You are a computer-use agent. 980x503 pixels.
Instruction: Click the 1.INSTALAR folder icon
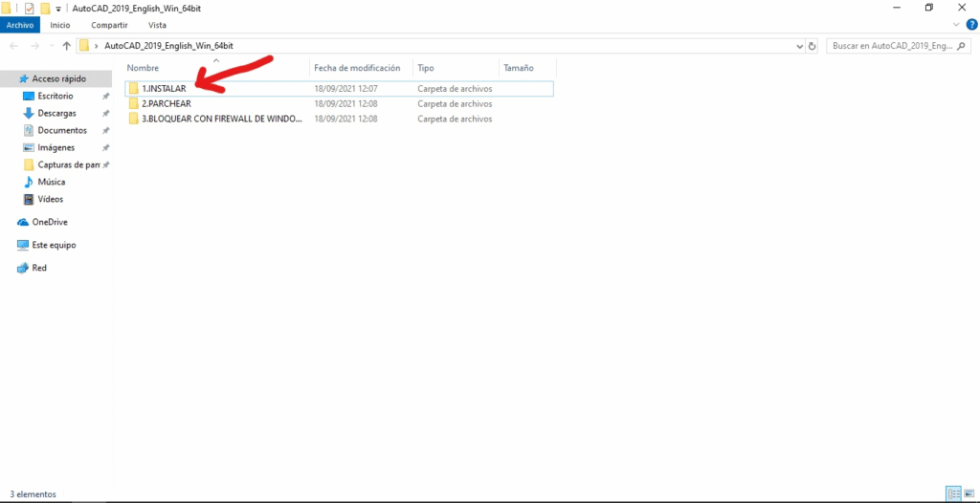pos(134,89)
